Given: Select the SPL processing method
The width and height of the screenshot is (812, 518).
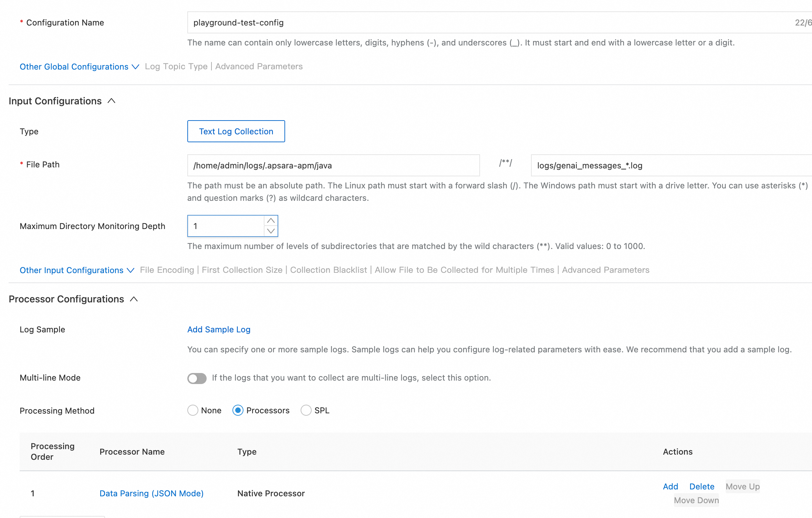Looking at the screenshot, I should click(306, 410).
